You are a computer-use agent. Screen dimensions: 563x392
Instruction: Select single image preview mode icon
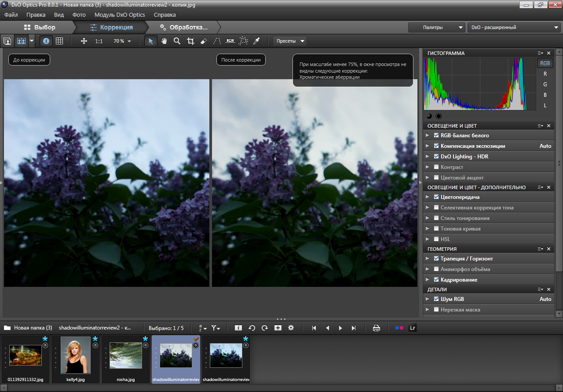pos(7,41)
